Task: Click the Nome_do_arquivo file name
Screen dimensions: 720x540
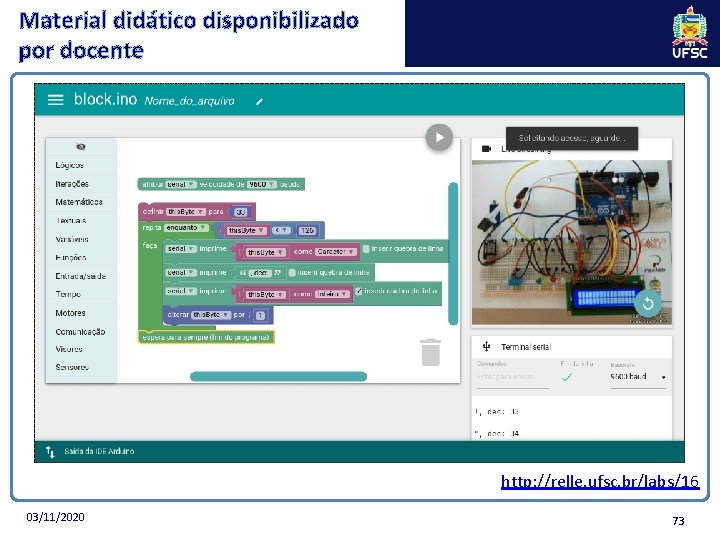Action: click(x=189, y=101)
